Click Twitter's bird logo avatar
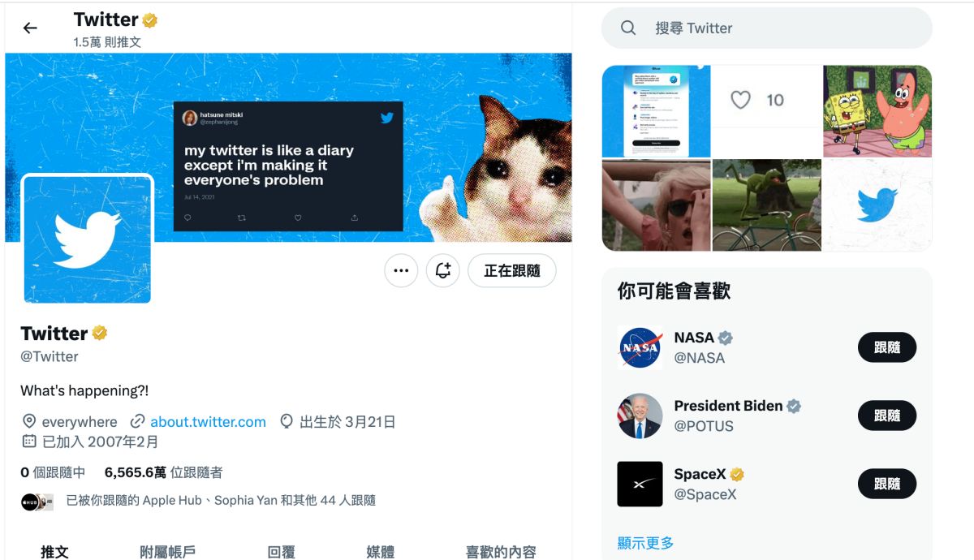Image resolution: width=974 pixels, height=560 pixels. click(x=87, y=238)
